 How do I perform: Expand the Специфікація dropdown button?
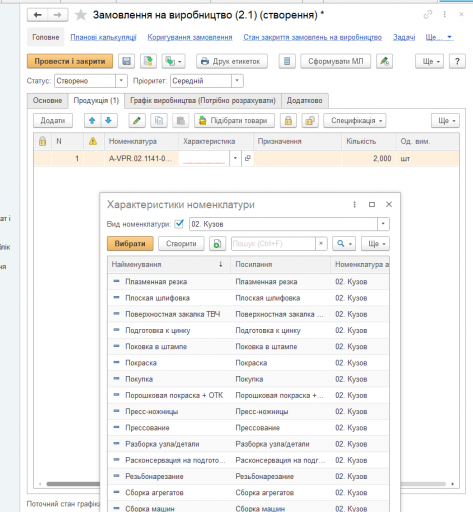tap(355, 121)
